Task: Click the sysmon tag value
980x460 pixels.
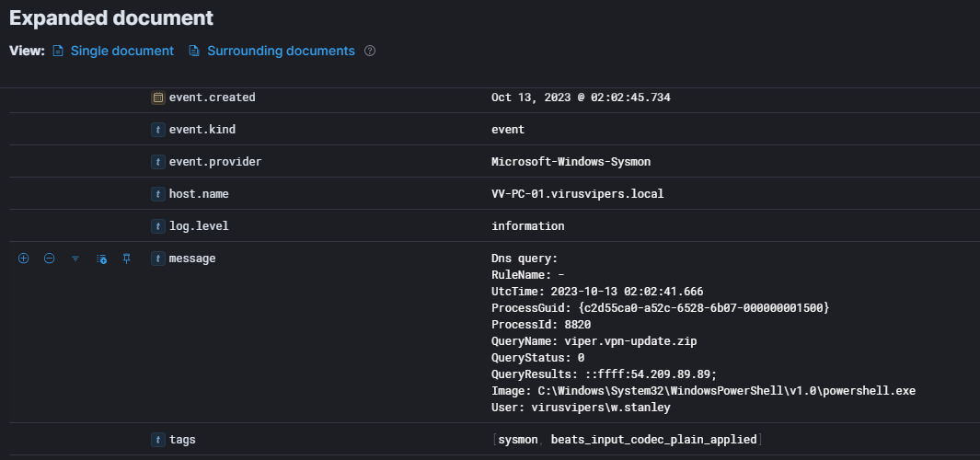Action: tap(517, 440)
